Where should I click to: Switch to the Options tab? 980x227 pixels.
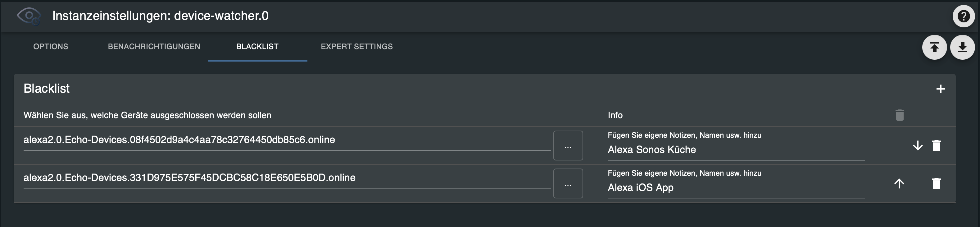[x=51, y=46]
